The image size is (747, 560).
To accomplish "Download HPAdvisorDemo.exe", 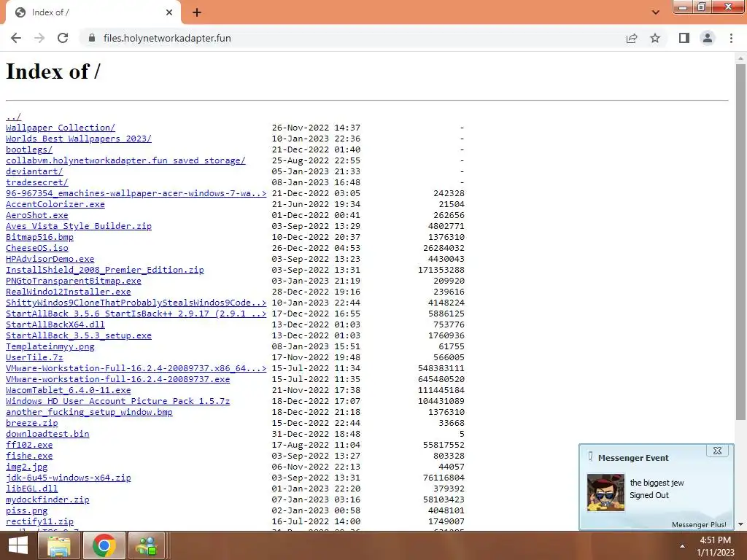I will pos(50,259).
